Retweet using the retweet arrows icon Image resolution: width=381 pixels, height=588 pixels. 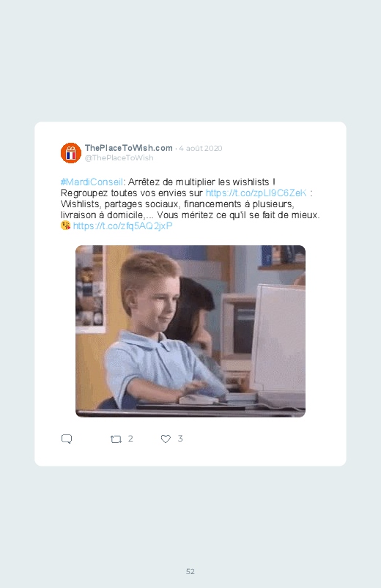[116, 439]
